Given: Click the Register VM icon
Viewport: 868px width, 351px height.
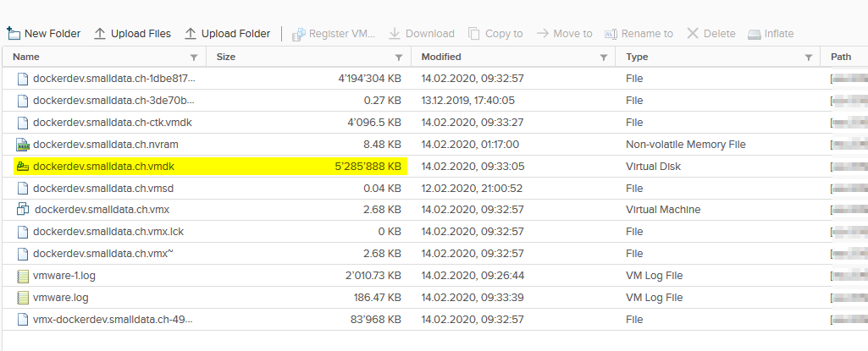Looking at the screenshot, I should 299,34.
